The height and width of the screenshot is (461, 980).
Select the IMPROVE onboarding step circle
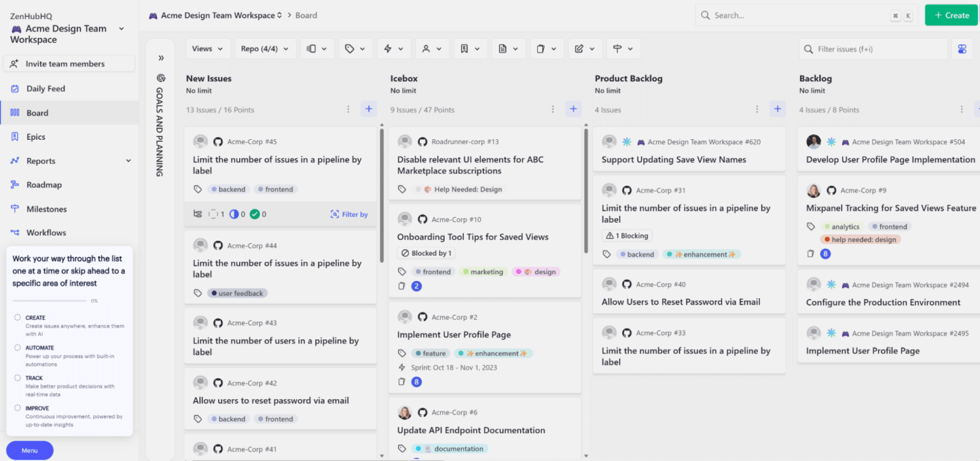point(18,408)
